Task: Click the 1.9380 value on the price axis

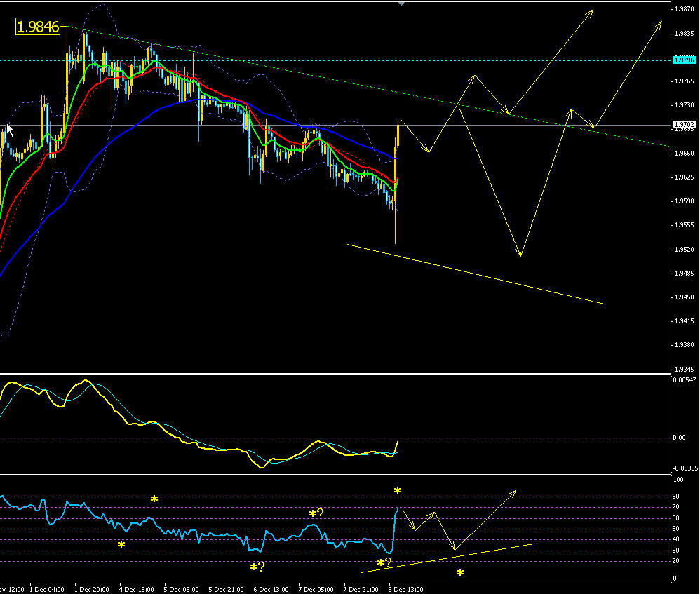Action: point(685,345)
